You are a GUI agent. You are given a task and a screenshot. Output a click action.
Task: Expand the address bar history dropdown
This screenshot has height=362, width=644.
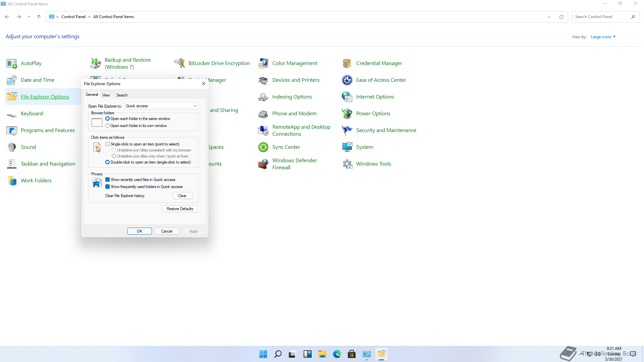pos(549,17)
